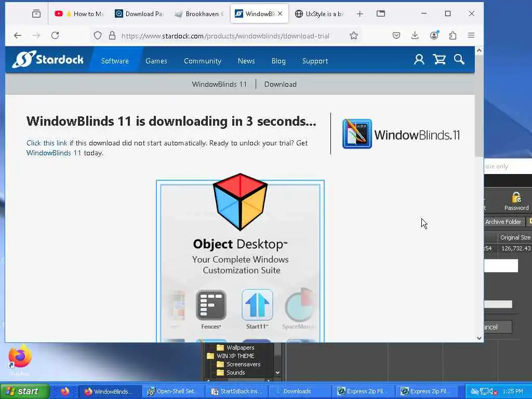The height and width of the screenshot is (399, 532).
Task: Open a new tab with the plus button
Action: pyautogui.click(x=360, y=14)
